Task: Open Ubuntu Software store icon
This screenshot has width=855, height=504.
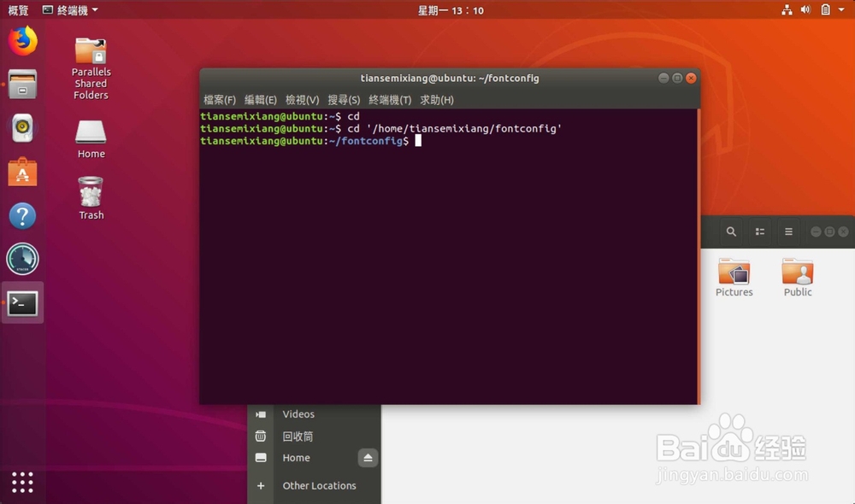Action: coord(22,173)
